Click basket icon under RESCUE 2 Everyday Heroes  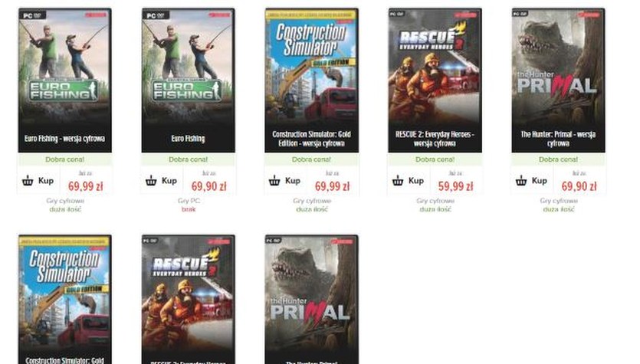coord(398,180)
